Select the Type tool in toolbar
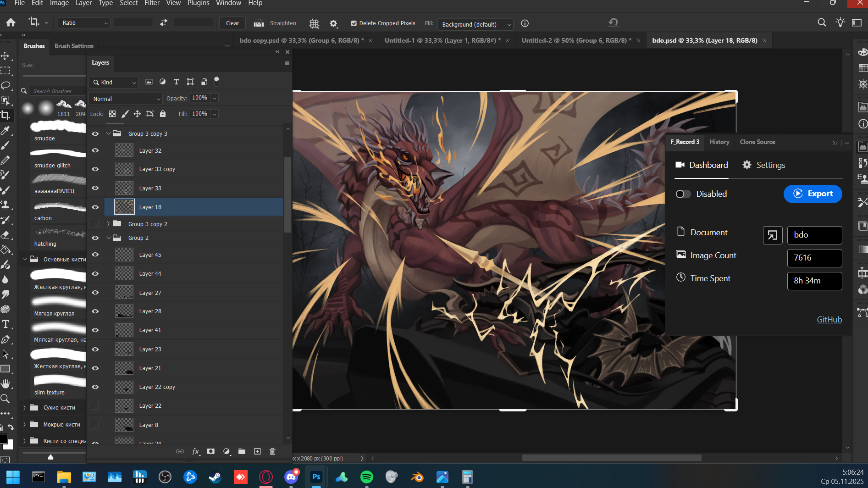Image resolution: width=868 pixels, height=488 pixels. (x=6, y=324)
